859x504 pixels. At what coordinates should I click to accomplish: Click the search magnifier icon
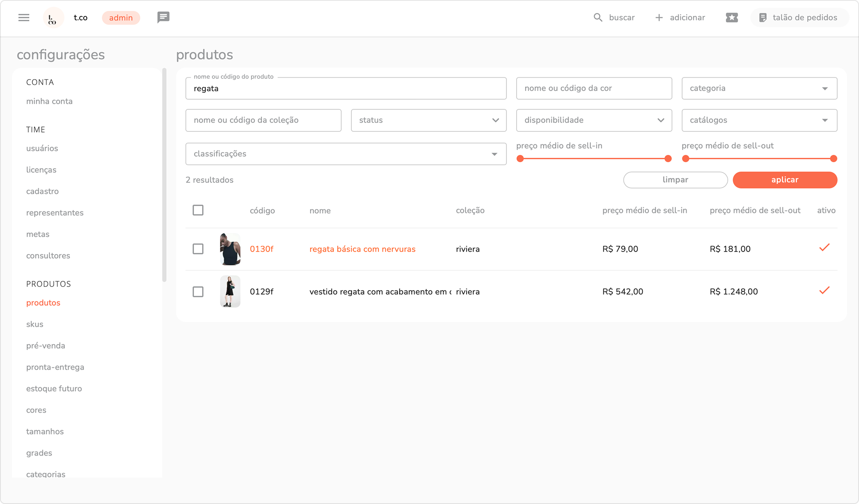click(x=597, y=17)
